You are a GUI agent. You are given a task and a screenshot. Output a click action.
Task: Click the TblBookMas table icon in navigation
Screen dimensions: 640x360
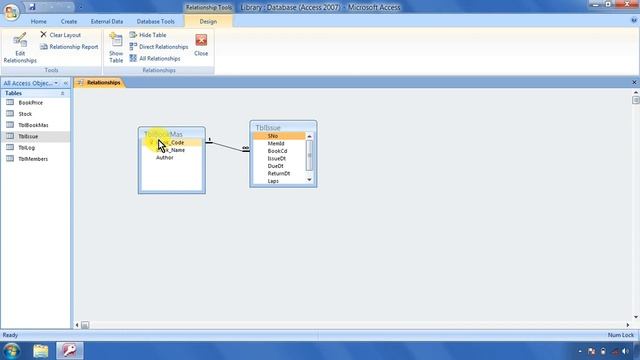click(x=10, y=125)
